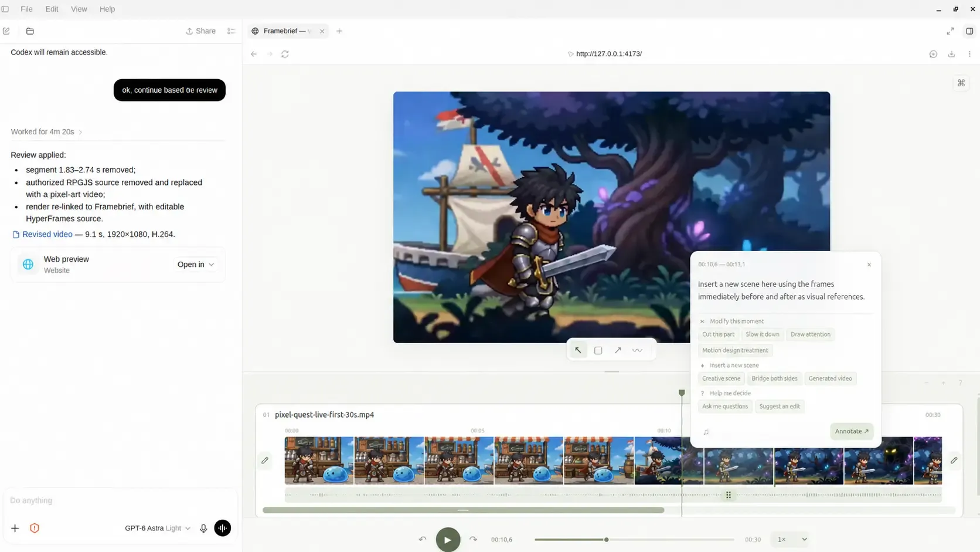Screen dimensions: 980x552
Task: Select the pointer arrow annotation tool
Action: click(578, 350)
